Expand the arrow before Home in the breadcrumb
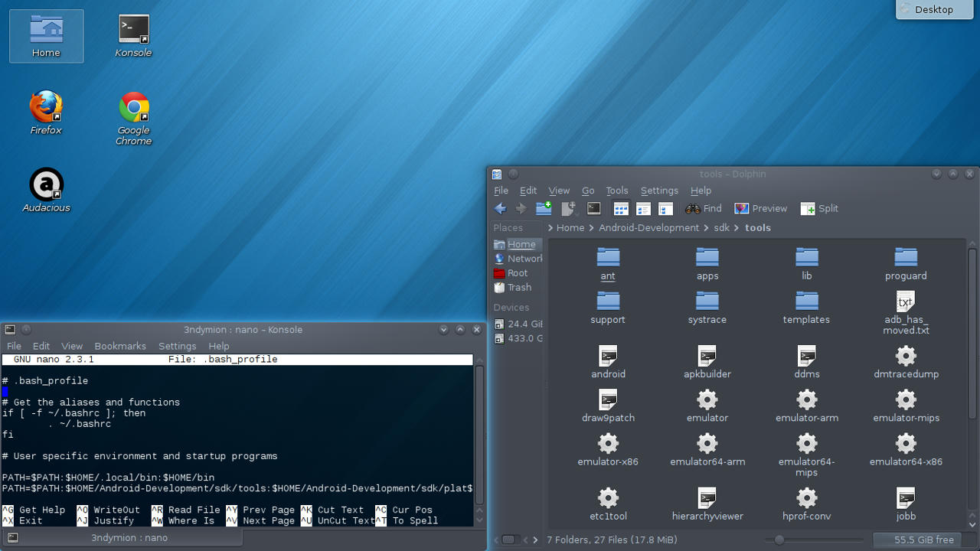The height and width of the screenshot is (551, 980). click(x=550, y=228)
